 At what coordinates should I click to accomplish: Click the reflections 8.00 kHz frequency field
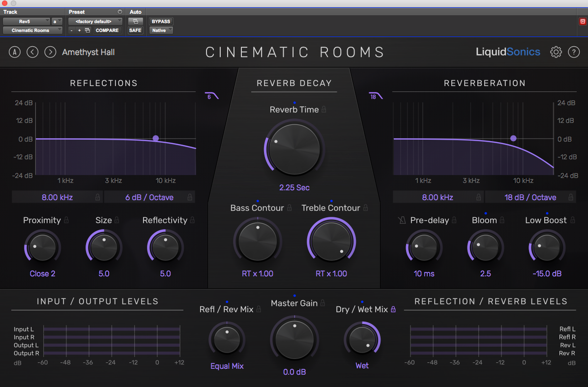(57, 197)
